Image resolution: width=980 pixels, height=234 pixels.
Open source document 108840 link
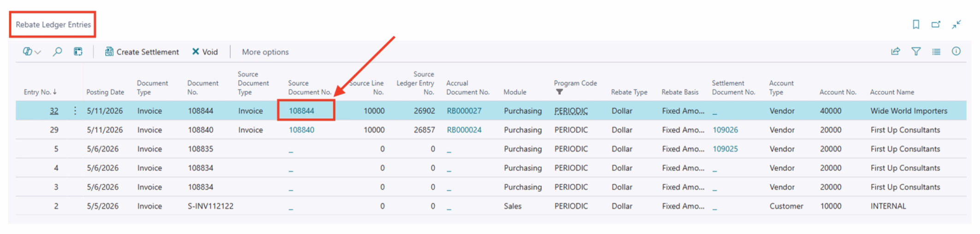(301, 130)
